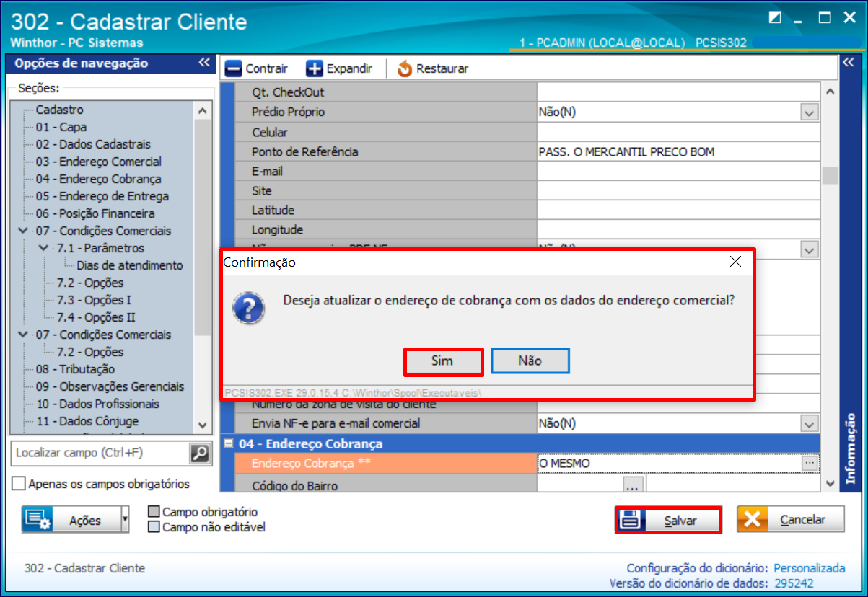Viewport: 868px width, 597px height.
Task: Click sections tree scrollbar down arrow
Action: [202, 425]
